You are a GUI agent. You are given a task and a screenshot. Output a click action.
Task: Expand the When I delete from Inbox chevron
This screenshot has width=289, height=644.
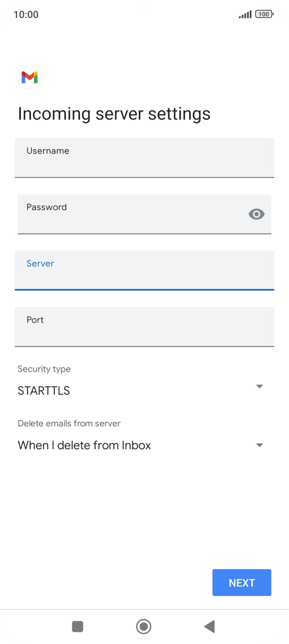(x=259, y=445)
